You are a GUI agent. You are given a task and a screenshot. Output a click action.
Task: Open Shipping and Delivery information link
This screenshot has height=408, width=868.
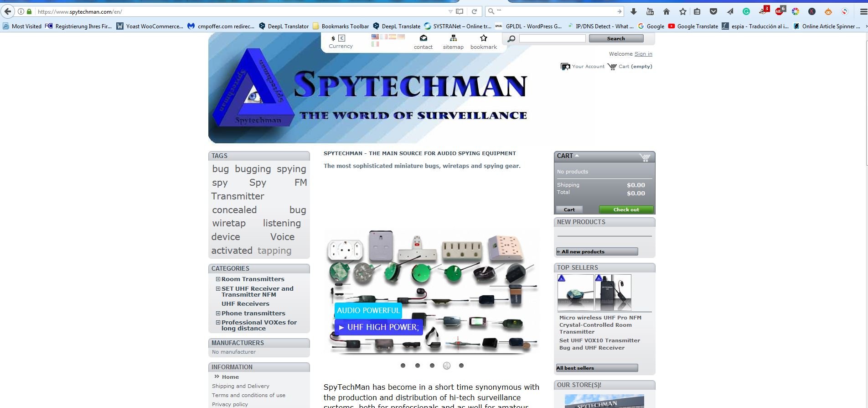point(241,386)
